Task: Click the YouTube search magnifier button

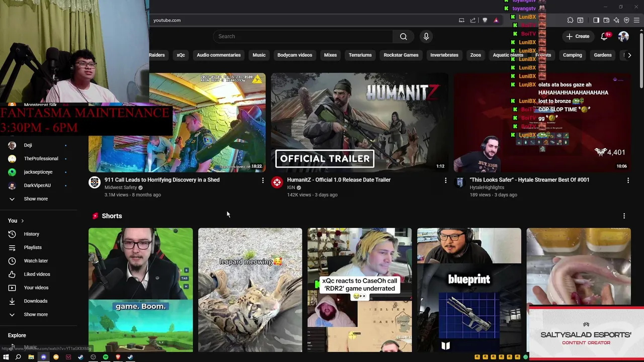Action: pyautogui.click(x=404, y=36)
